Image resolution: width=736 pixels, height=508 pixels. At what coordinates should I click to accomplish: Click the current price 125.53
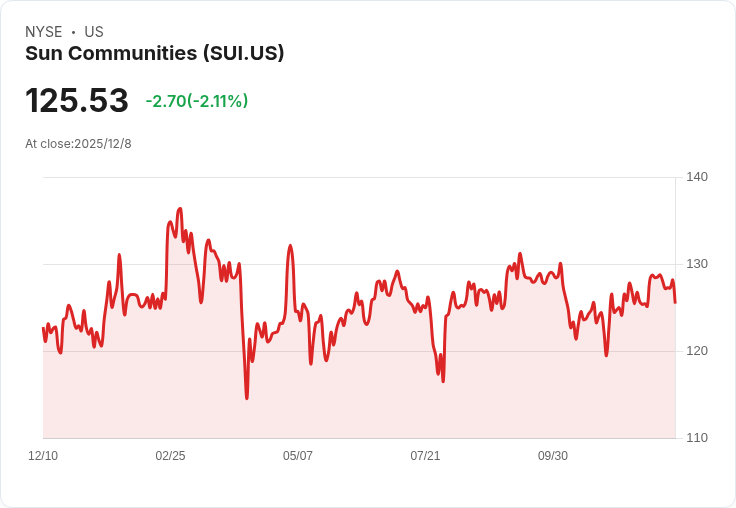[77, 101]
